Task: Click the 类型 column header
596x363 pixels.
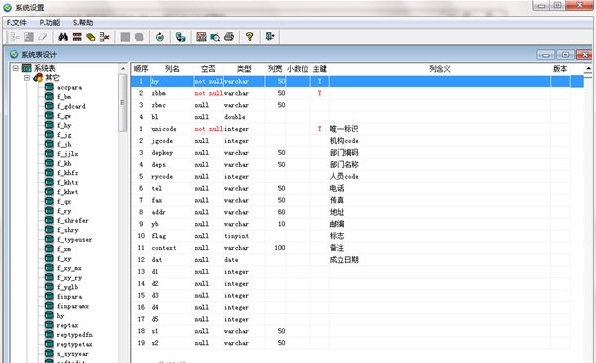Action: [x=244, y=69]
